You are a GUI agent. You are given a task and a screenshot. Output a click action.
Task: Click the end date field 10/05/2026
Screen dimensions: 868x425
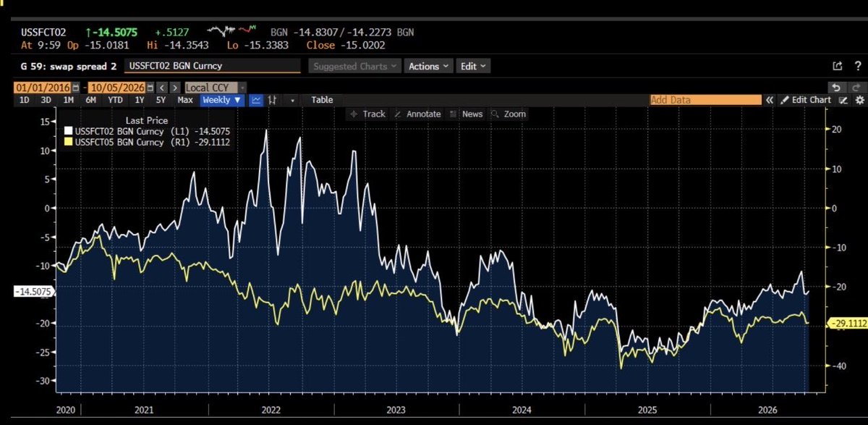click(117, 88)
